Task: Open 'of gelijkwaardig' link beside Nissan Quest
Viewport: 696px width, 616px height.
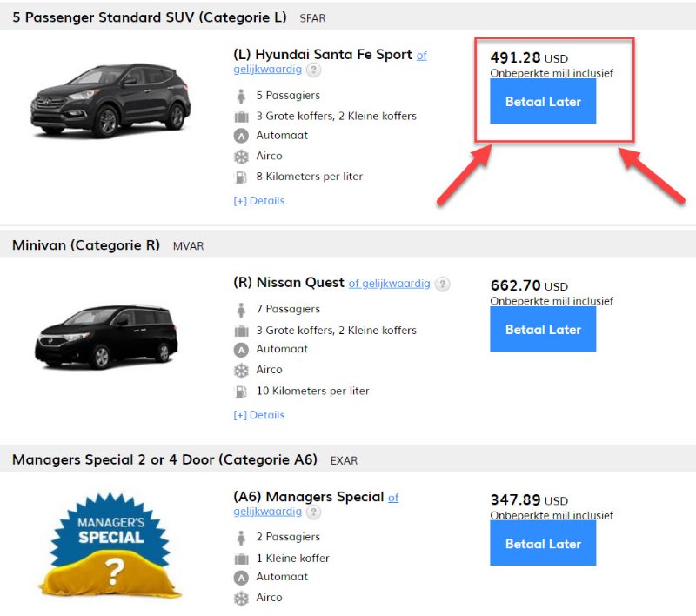Action: [x=389, y=284]
